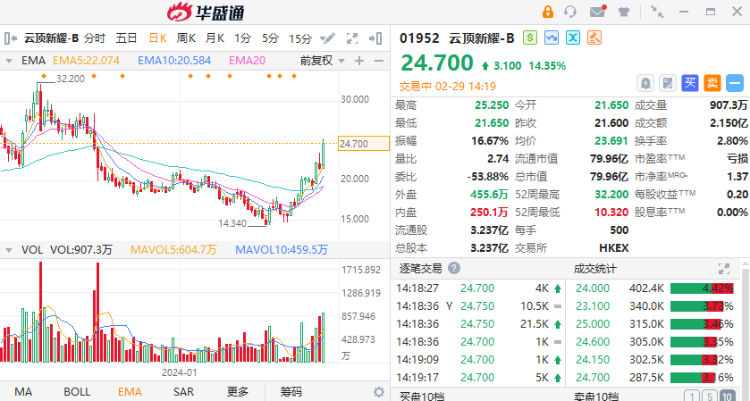Screen dimensions: 750x401
Task: Open 更多 indicators option
Action: point(237,392)
